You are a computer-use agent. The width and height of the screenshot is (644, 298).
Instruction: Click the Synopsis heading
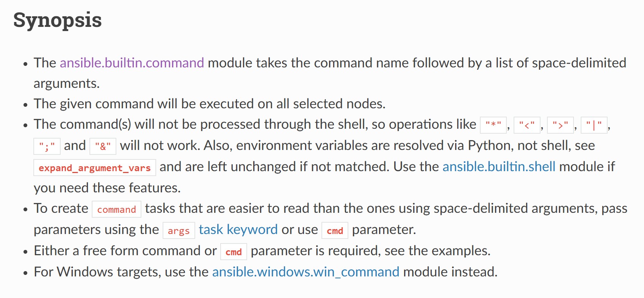[x=57, y=20]
